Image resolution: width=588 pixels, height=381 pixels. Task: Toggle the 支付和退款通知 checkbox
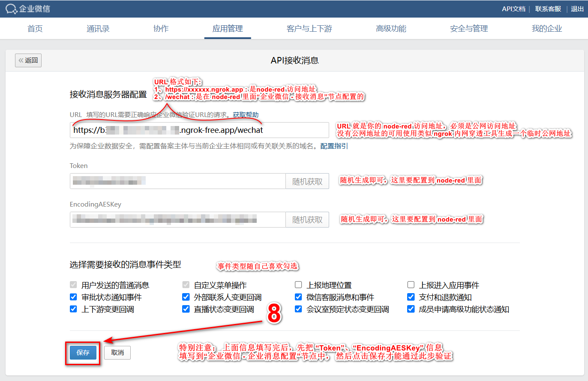411,297
